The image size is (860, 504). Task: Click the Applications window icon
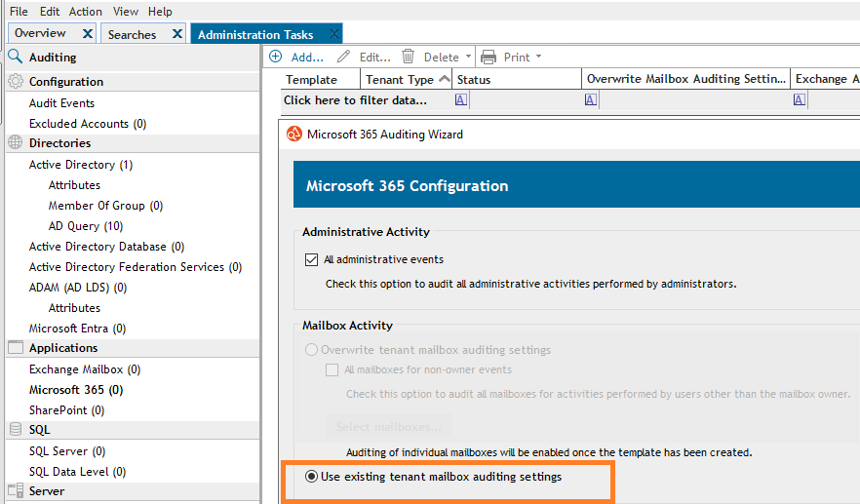(16, 347)
